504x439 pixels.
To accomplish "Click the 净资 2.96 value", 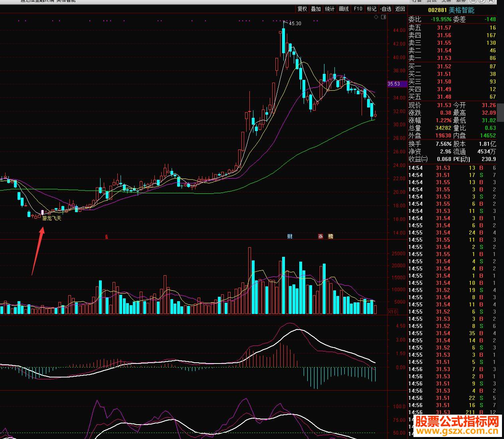I will click(x=446, y=151).
